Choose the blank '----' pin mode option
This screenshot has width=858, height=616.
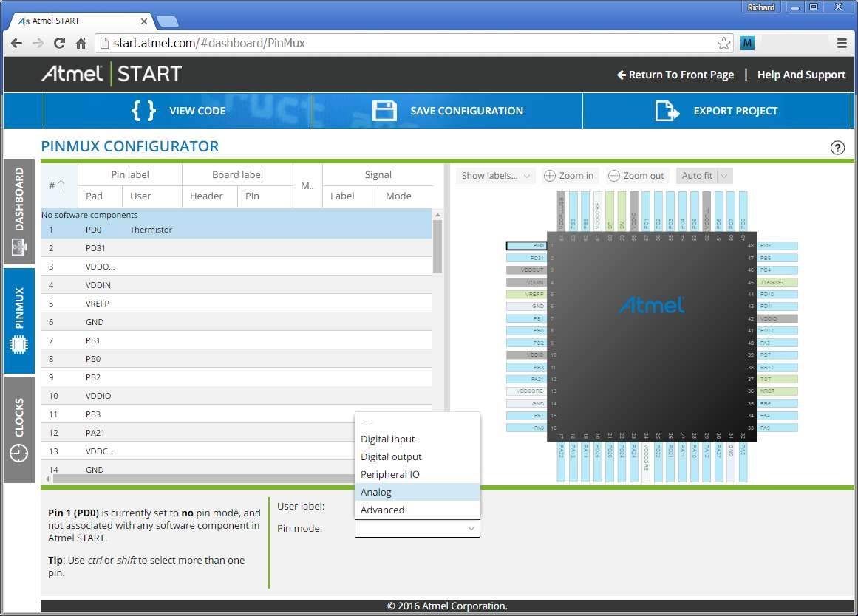(418, 421)
